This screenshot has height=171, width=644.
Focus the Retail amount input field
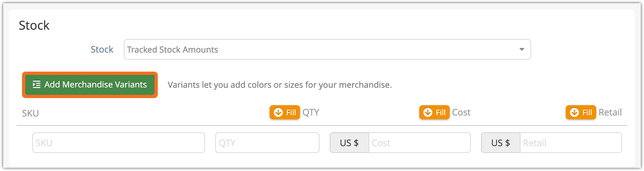571,143
